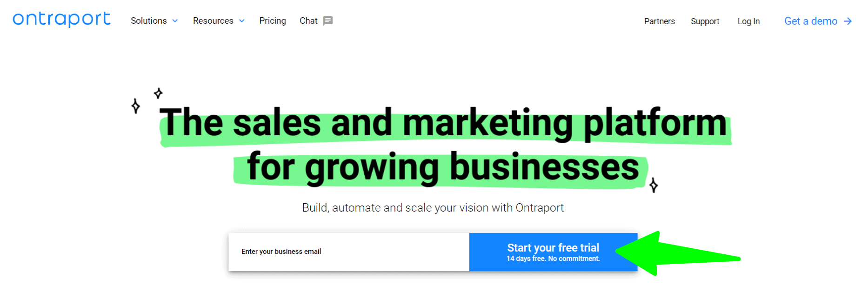Expand the chevron beside Resources
Image resolution: width=868 pixels, height=292 pixels.
point(242,21)
